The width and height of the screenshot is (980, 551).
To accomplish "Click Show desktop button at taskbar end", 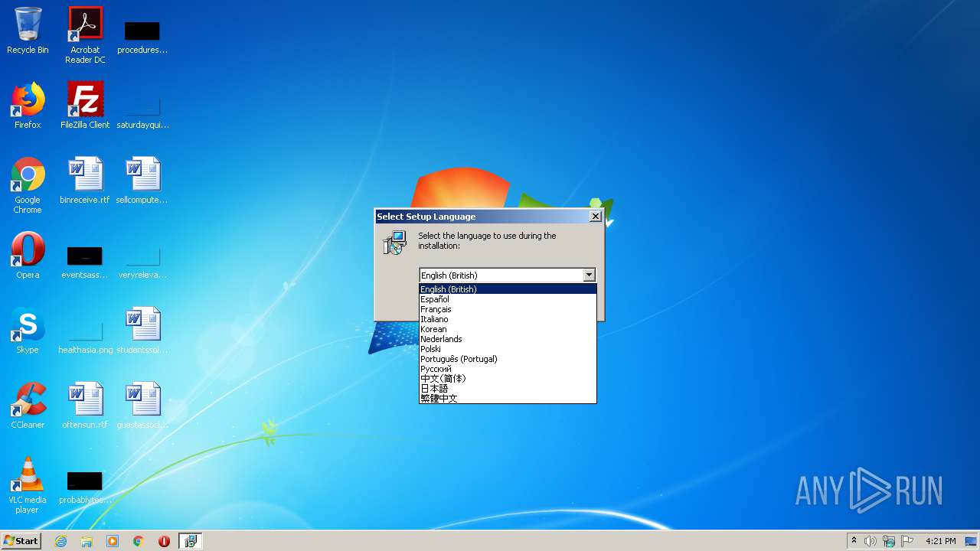I will tap(972, 541).
